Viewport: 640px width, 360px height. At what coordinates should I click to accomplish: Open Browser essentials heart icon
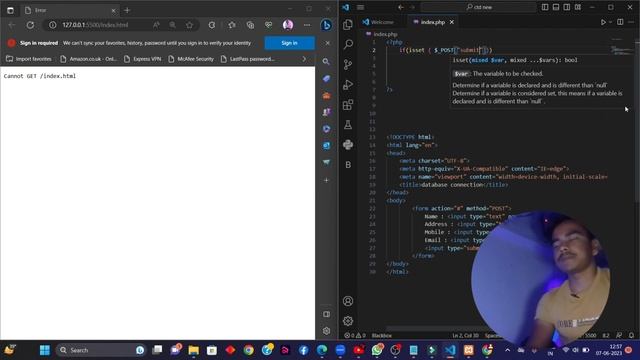click(269, 25)
